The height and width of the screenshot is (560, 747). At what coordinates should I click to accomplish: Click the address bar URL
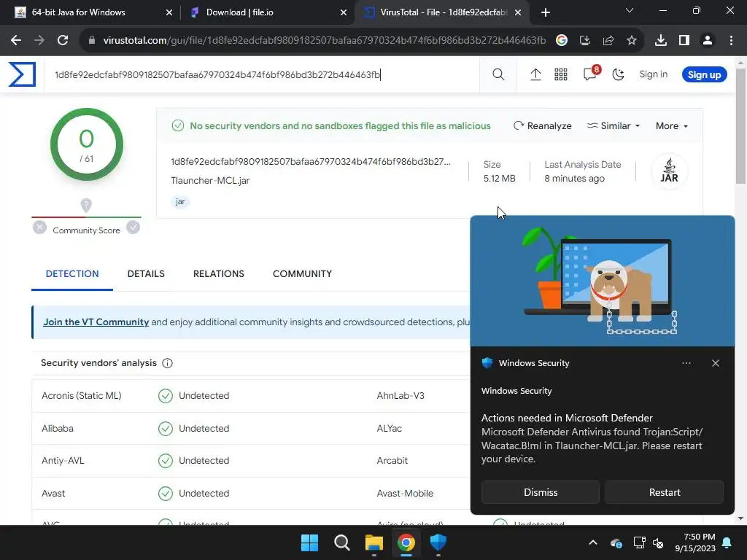tap(324, 41)
